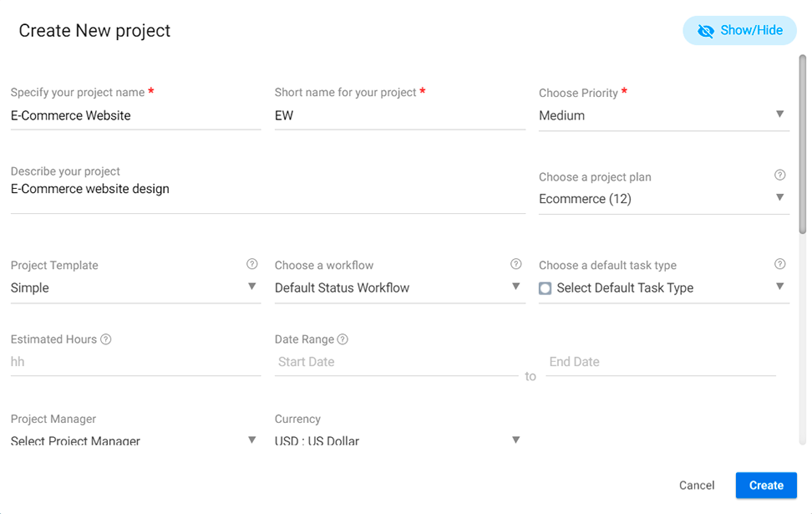Click help icon beside Choose a project plan
The height and width of the screenshot is (514, 812).
click(779, 176)
